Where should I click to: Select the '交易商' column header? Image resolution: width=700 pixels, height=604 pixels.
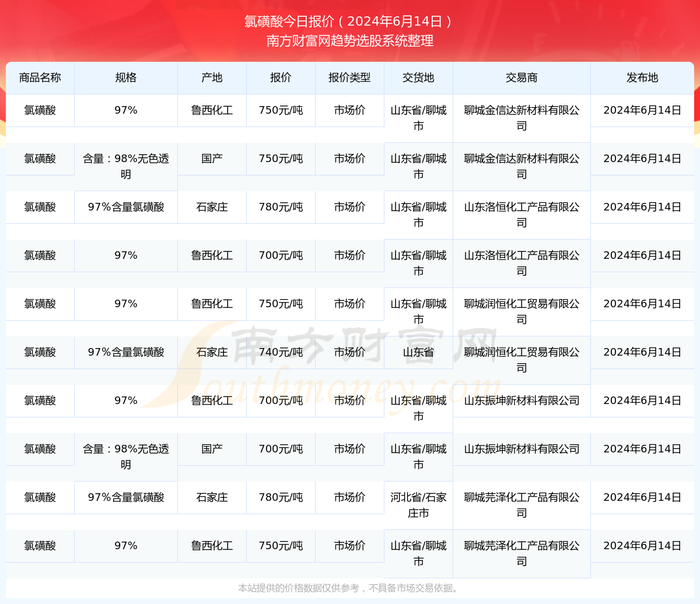[521, 78]
